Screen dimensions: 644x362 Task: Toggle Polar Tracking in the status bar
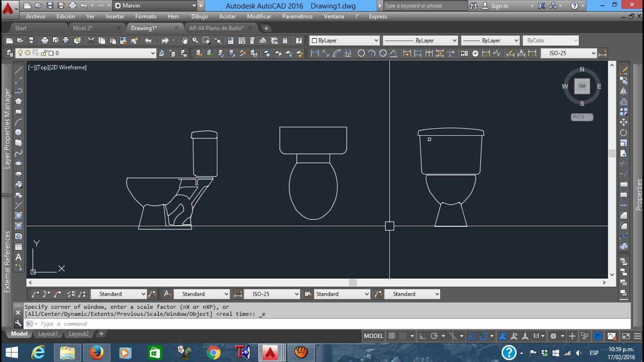[x=433, y=336]
